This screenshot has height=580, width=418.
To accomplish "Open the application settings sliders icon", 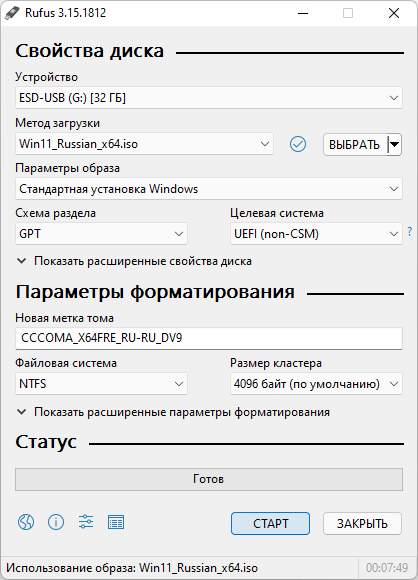I will (x=86, y=522).
